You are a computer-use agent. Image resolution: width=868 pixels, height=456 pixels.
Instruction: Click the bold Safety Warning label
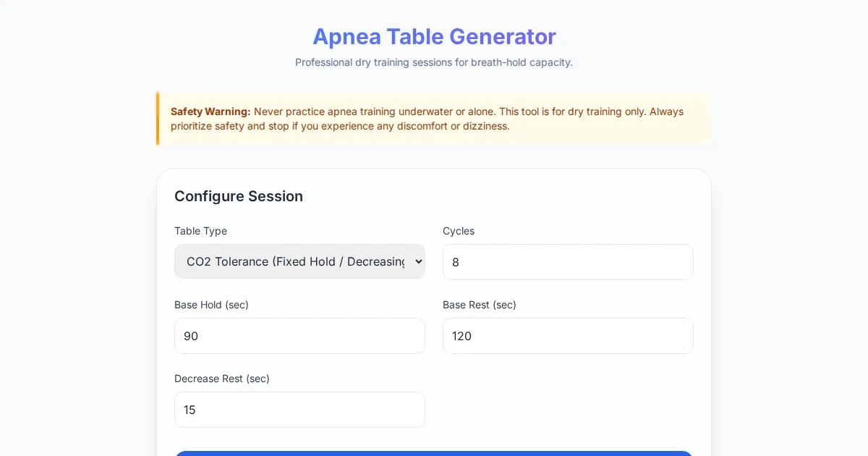click(x=210, y=111)
